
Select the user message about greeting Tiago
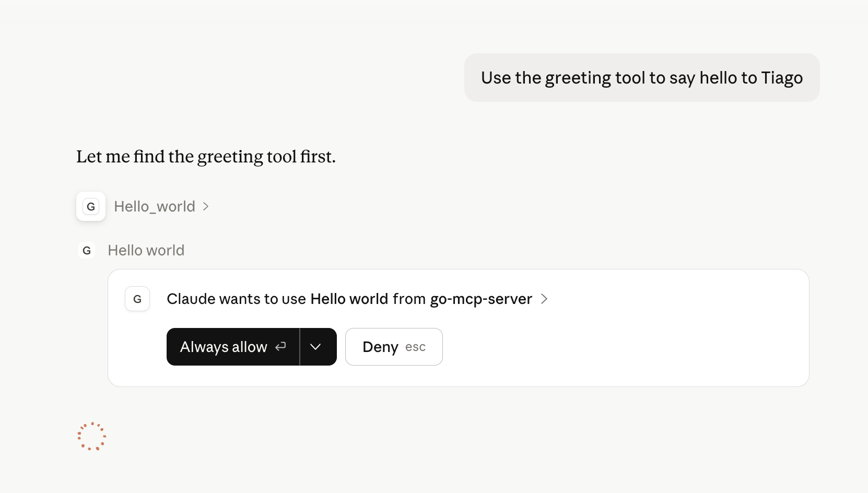point(642,77)
